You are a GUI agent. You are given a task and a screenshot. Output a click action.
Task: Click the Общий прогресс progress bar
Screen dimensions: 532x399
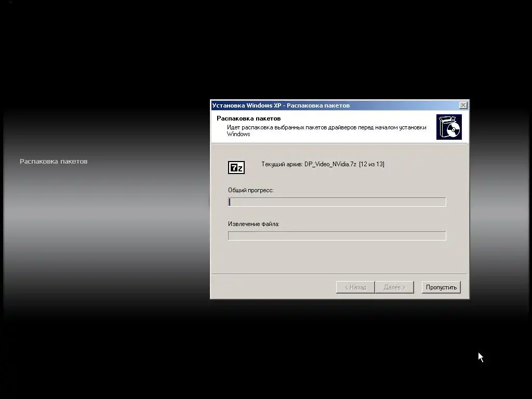[337, 202]
